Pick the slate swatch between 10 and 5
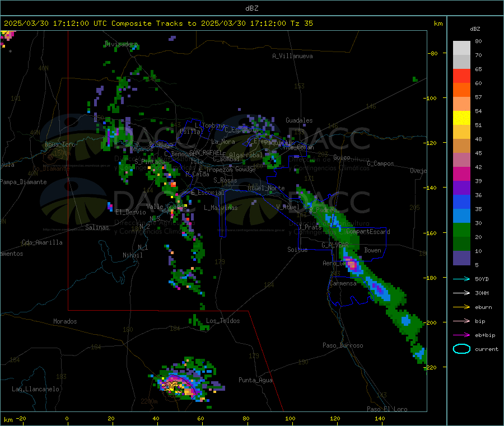This screenshot has height=426, width=504. (x=461, y=258)
